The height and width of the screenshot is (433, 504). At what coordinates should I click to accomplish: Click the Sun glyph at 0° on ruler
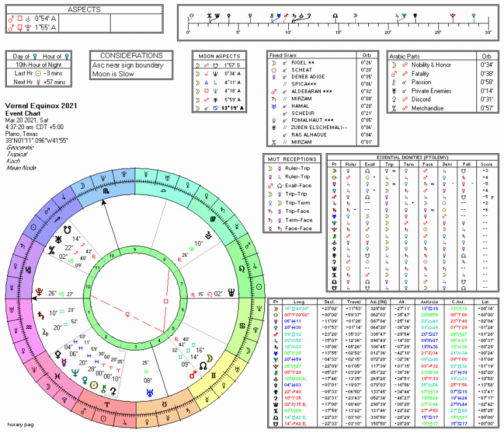pos(191,15)
